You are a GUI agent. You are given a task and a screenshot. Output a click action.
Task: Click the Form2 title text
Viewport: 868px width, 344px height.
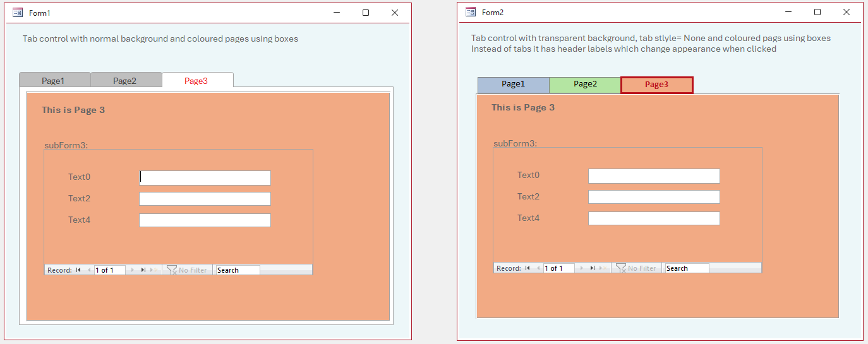pos(493,12)
